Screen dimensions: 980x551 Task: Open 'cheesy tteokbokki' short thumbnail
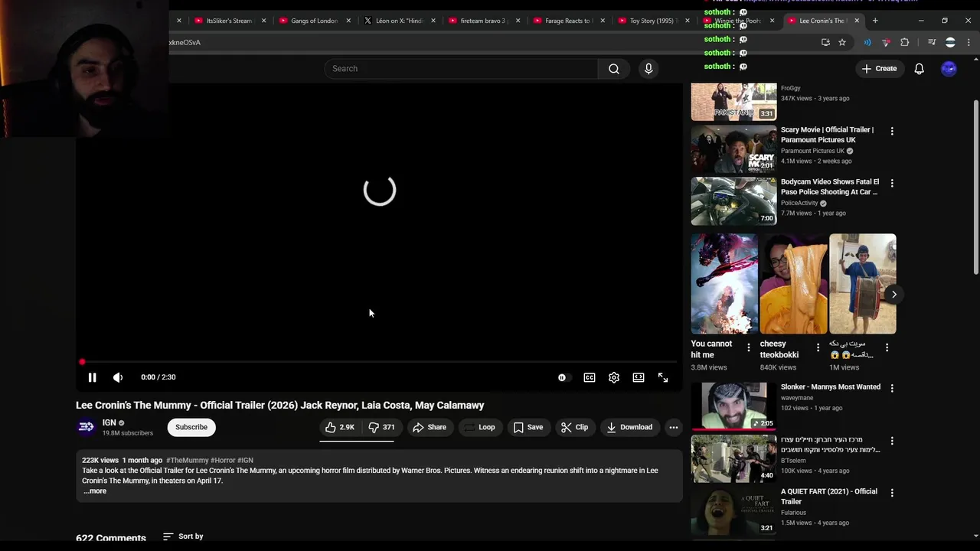[x=793, y=284]
